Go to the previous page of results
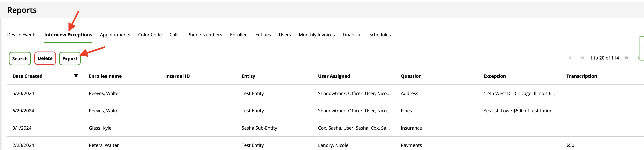This screenshot has height=150, width=644. point(582,58)
